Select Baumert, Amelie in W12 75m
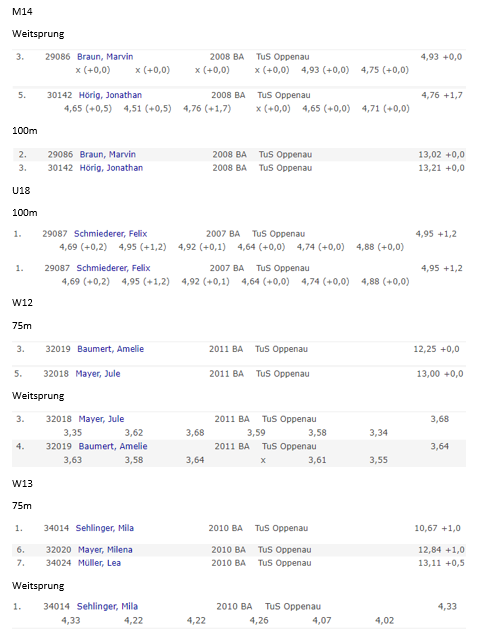Image resolution: width=479 pixels, height=643 pixels. click(110, 349)
